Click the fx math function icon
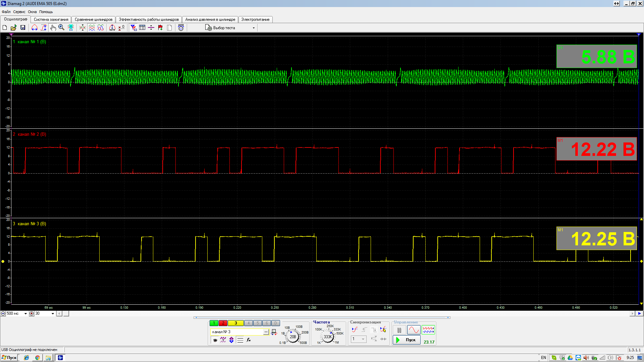Screen dimensions: 644x362 [x=249, y=340]
